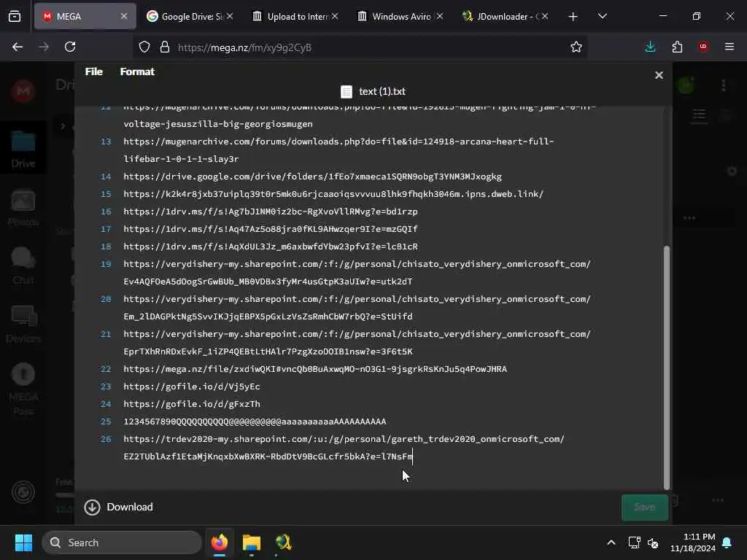The image size is (747, 560).
Task: Click the mega.nz URL address bar
Action: click(x=362, y=47)
